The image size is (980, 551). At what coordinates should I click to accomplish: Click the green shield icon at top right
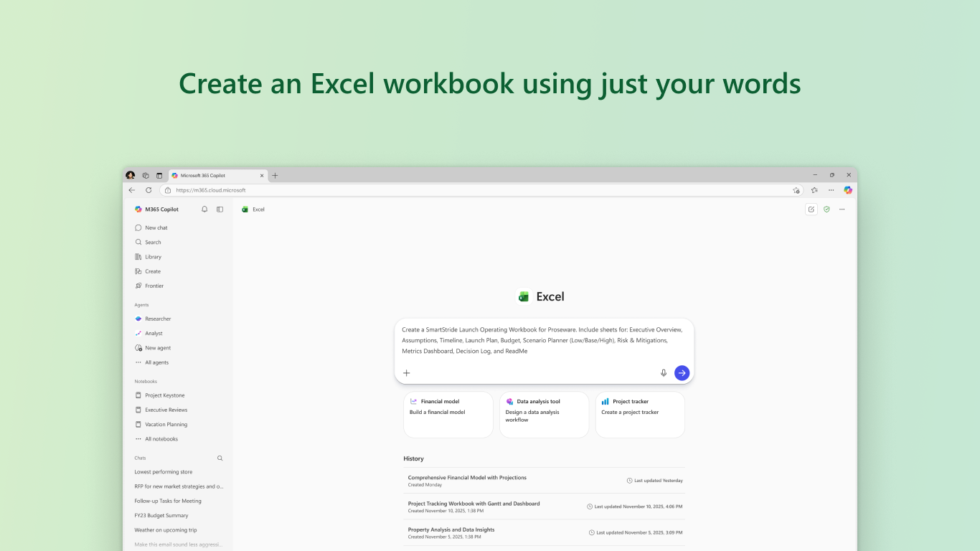pos(826,209)
